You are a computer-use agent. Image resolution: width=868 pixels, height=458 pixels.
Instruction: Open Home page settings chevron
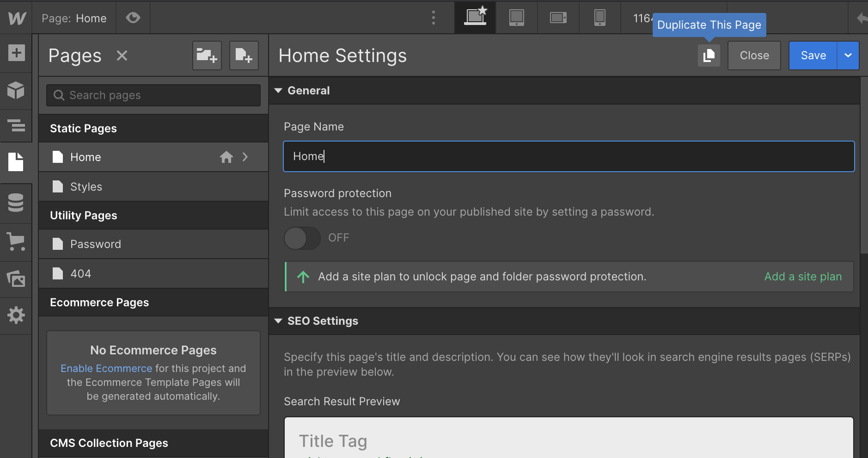pyautogui.click(x=245, y=157)
